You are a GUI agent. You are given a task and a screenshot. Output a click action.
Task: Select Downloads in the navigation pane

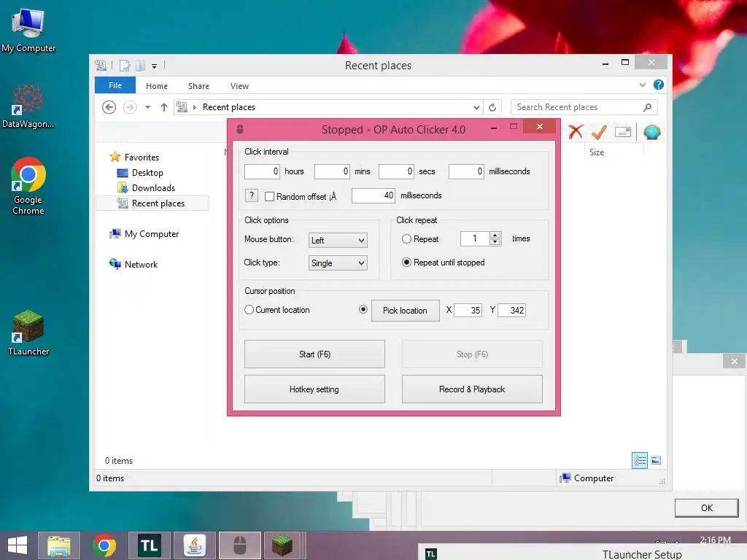click(x=153, y=187)
